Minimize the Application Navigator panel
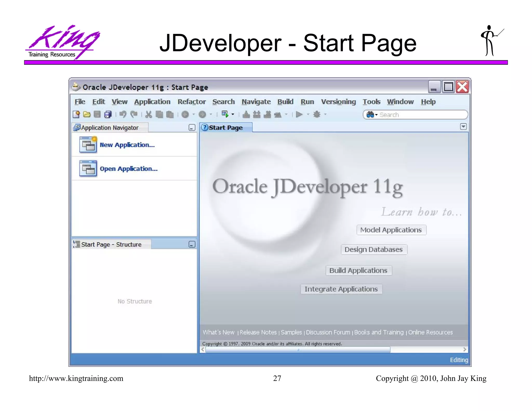The height and width of the screenshot is (411, 532). (x=192, y=128)
